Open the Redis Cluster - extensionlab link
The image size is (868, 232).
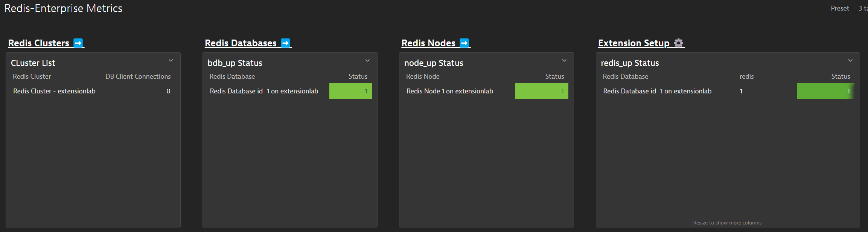click(x=54, y=91)
